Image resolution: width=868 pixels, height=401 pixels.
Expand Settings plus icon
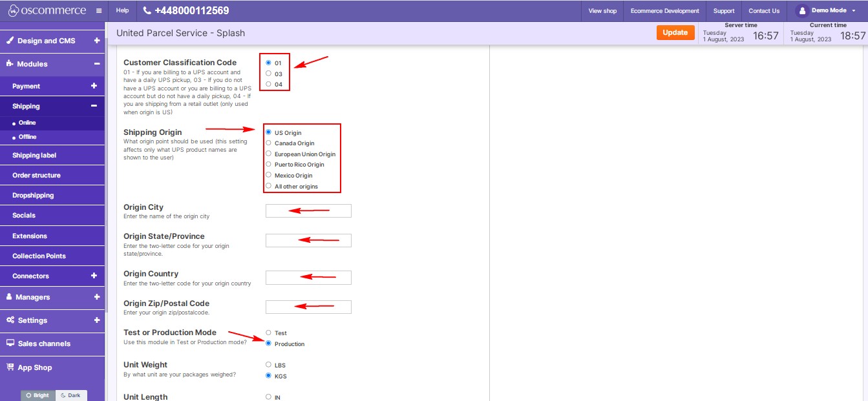point(97,320)
